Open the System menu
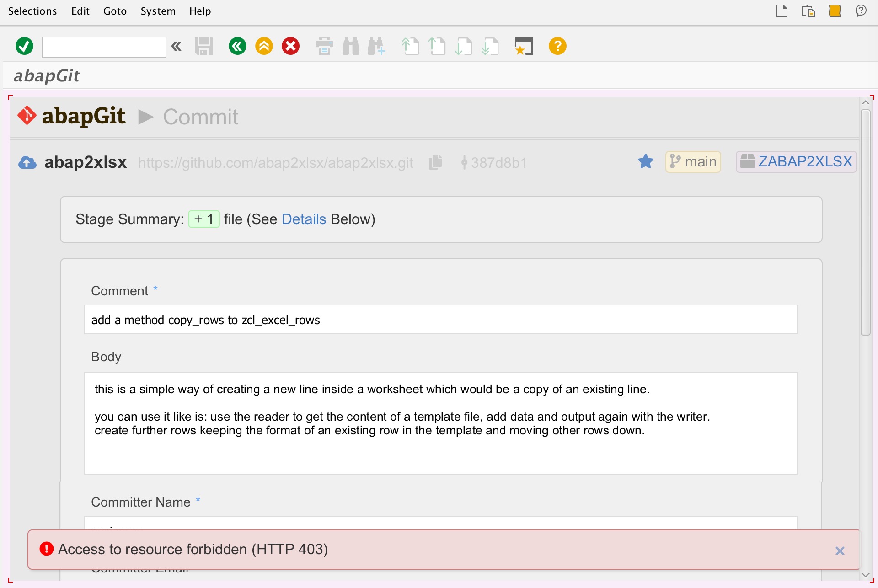878x588 pixels. coord(158,11)
